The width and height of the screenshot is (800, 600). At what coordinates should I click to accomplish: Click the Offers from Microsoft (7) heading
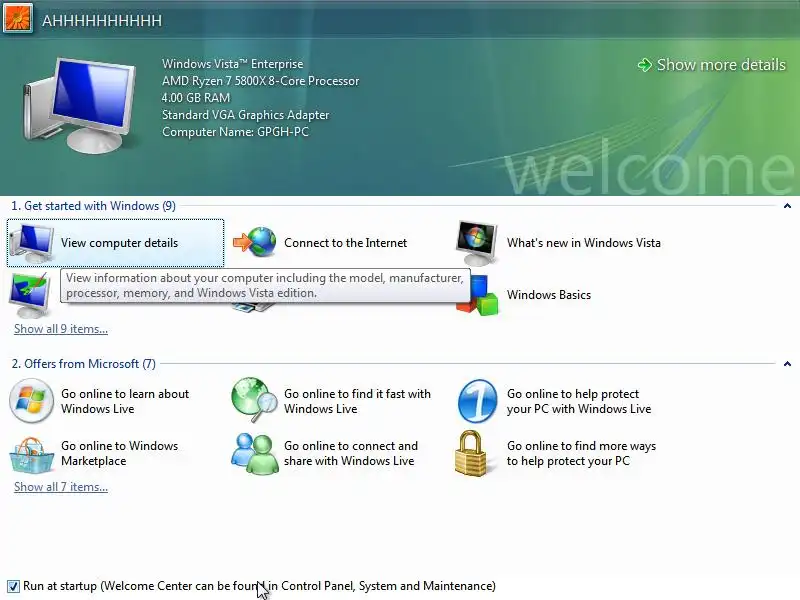pyautogui.click(x=84, y=364)
